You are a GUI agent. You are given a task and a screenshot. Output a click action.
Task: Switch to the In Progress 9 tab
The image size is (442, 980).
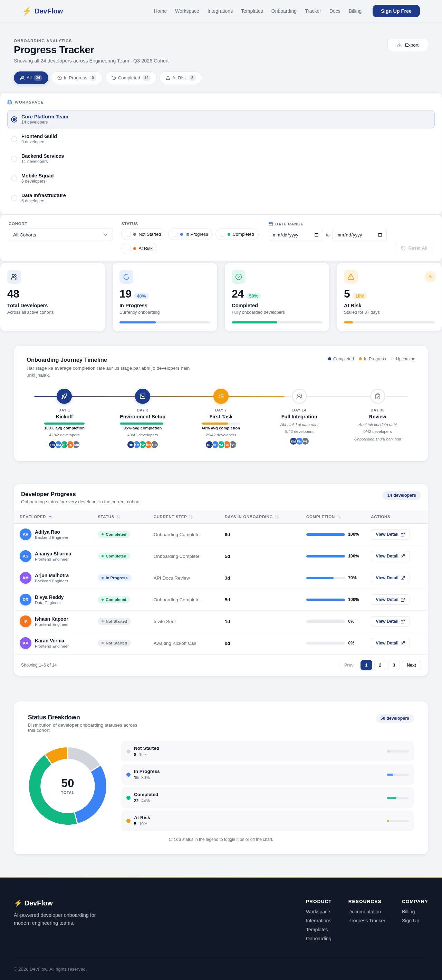pos(77,78)
